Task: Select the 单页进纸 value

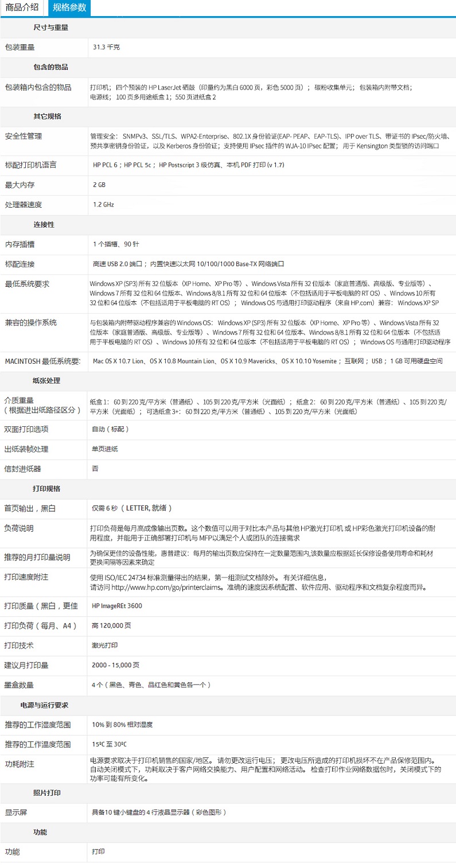Action: (x=105, y=449)
